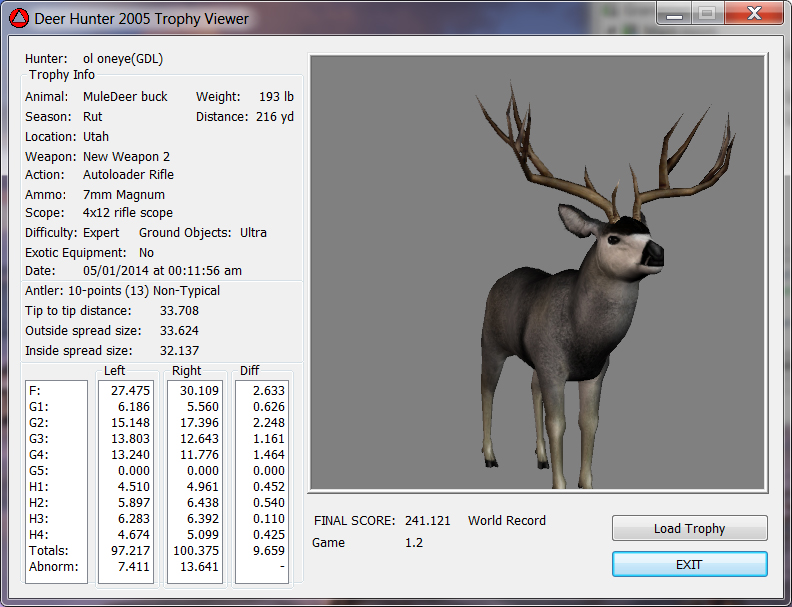
Task: Select the Left column F value 27.475
Action: click(129, 390)
